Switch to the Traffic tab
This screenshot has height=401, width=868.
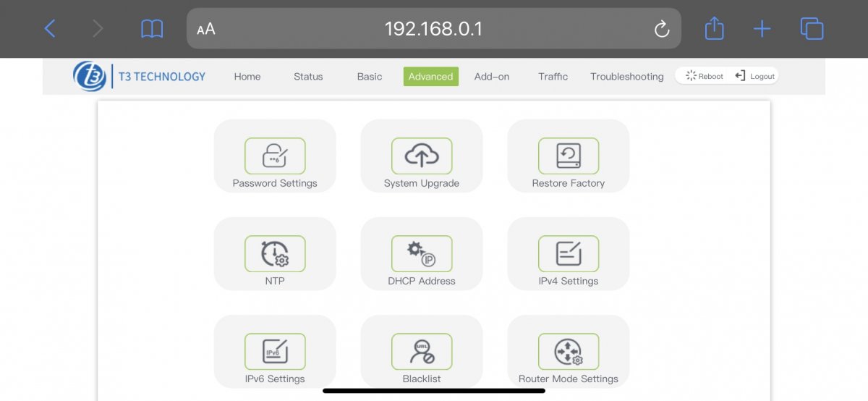pos(553,77)
